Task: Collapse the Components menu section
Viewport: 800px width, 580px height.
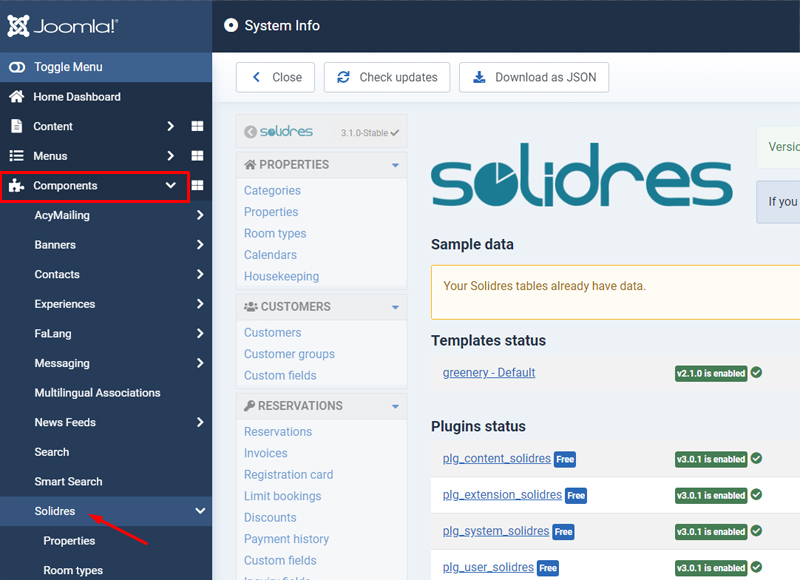Action: pyautogui.click(x=170, y=186)
